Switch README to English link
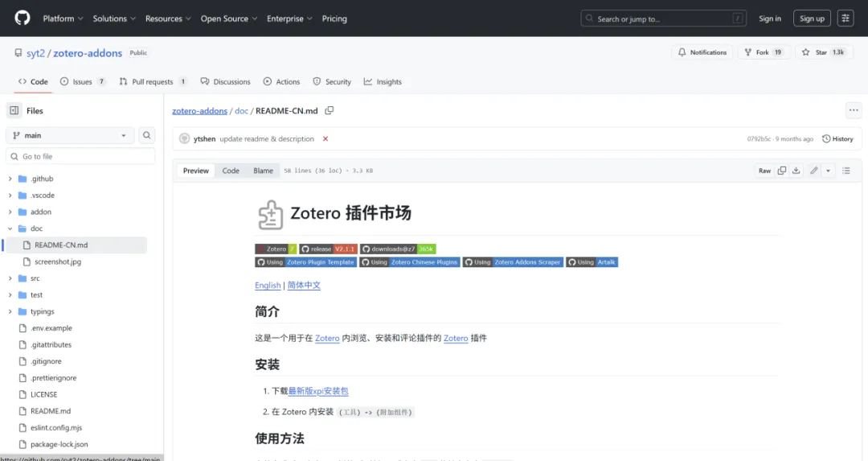Viewport: 868px width, 461px height. pyautogui.click(x=268, y=286)
